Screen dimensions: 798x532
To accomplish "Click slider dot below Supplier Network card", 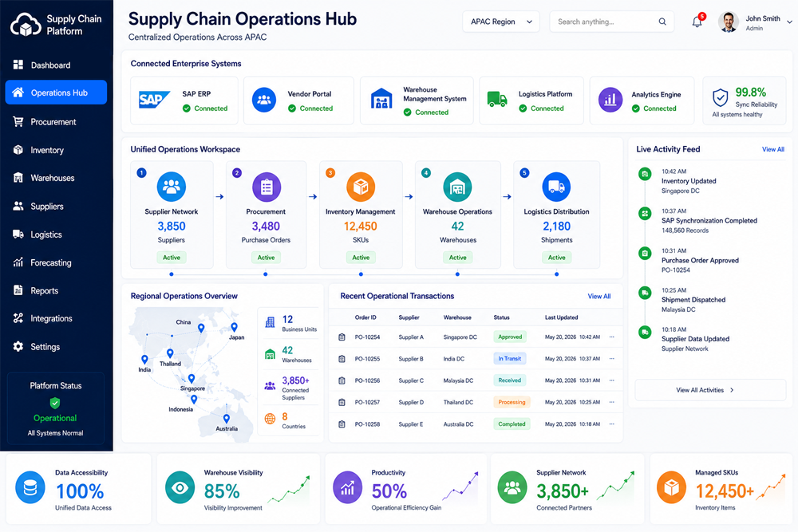I will (172, 274).
